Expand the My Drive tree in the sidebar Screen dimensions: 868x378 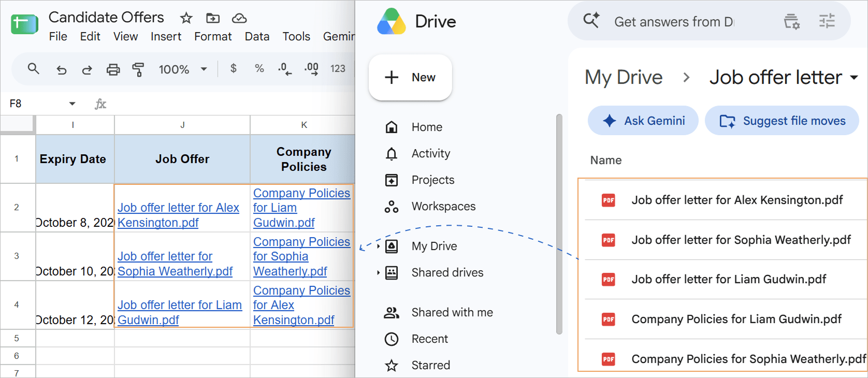pos(379,246)
